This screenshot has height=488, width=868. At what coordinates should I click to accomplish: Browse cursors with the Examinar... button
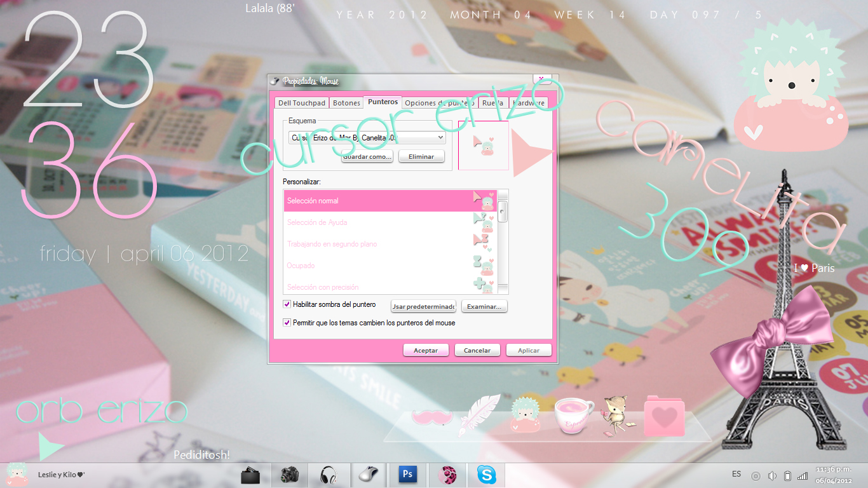[484, 307]
